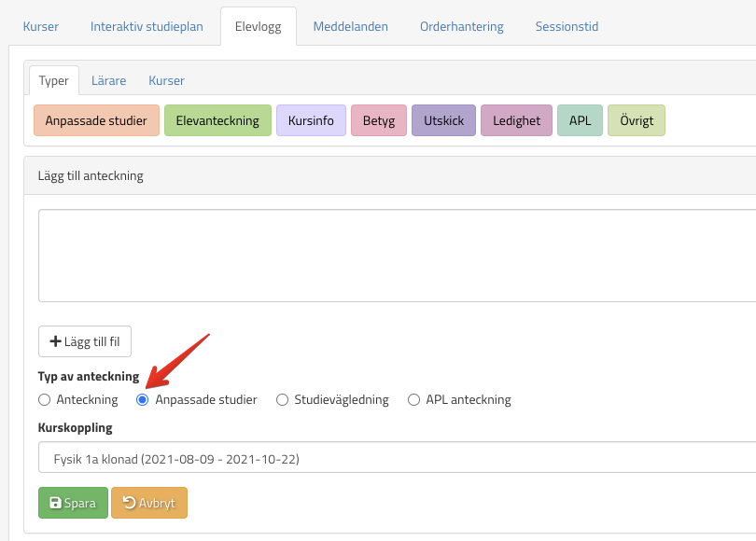Screen dimensions: 756x541
Task: Click the Kursinfo type tag
Action: point(311,121)
